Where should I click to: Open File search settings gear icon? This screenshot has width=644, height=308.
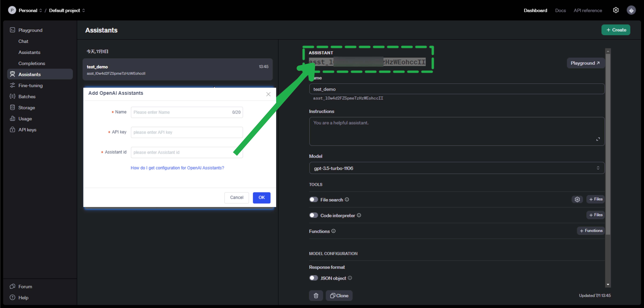(577, 199)
